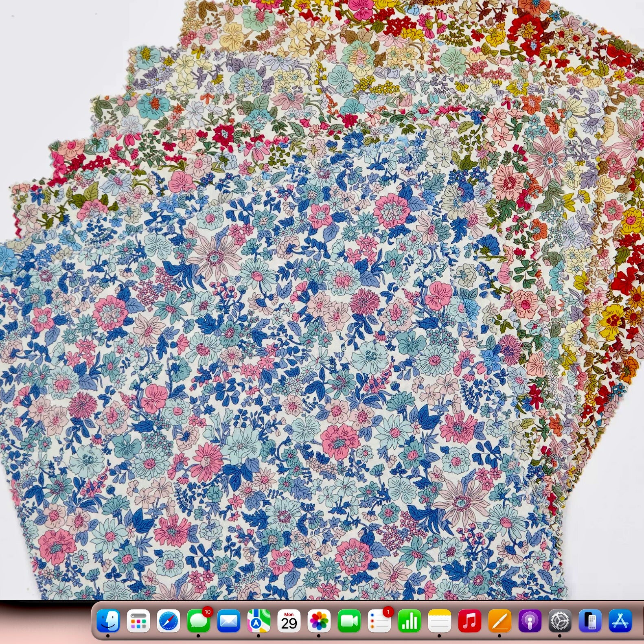Open Reminders with 1 badge
The width and height of the screenshot is (644, 644).
tap(379, 621)
